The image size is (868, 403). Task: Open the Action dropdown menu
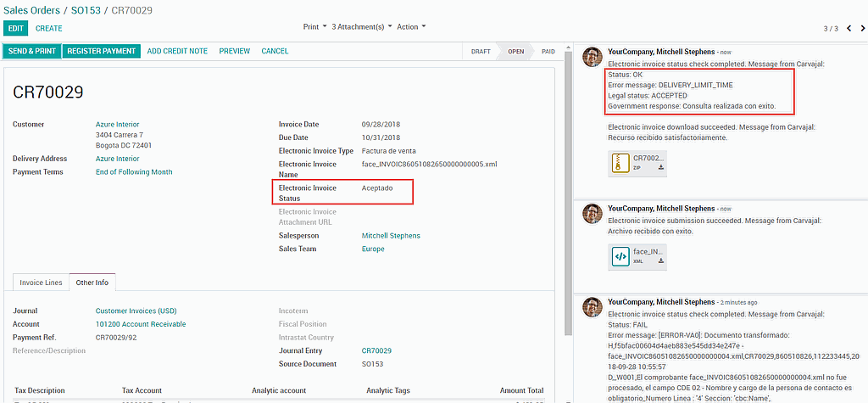(412, 27)
